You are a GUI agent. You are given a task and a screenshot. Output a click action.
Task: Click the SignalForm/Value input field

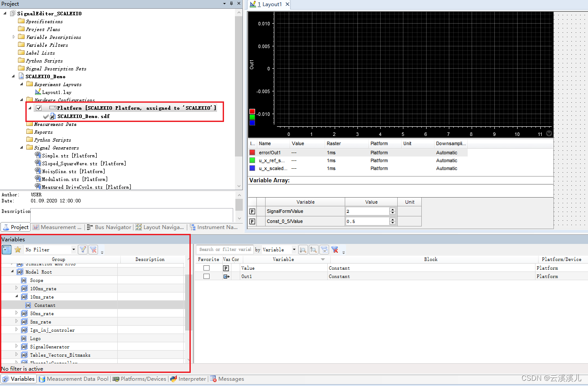tap(367, 211)
